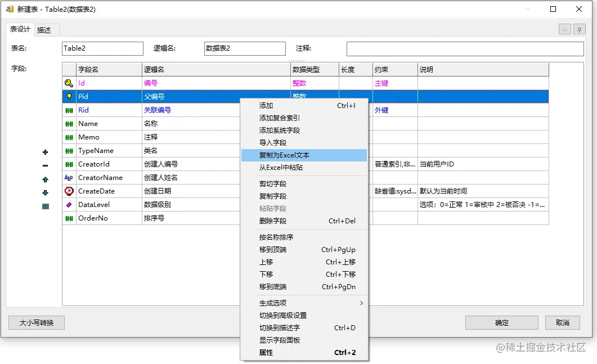Click the 表名 input containing Table2
Viewport: 597px width, 364px height.
click(x=103, y=49)
